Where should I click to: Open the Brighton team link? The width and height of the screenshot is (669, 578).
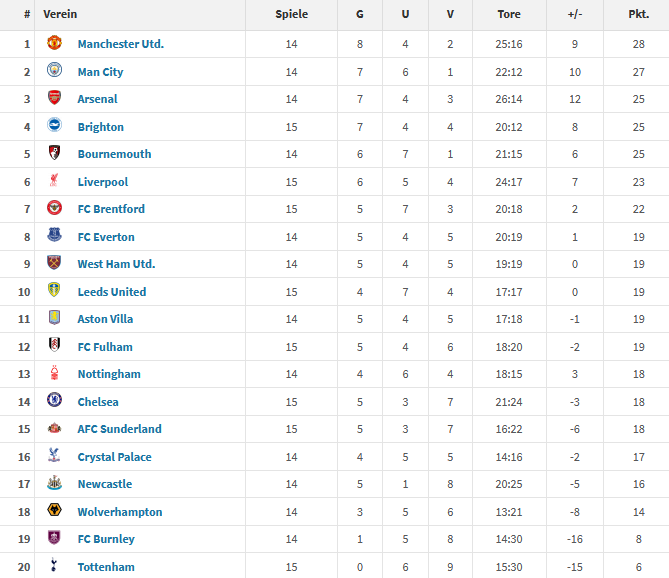coord(101,127)
